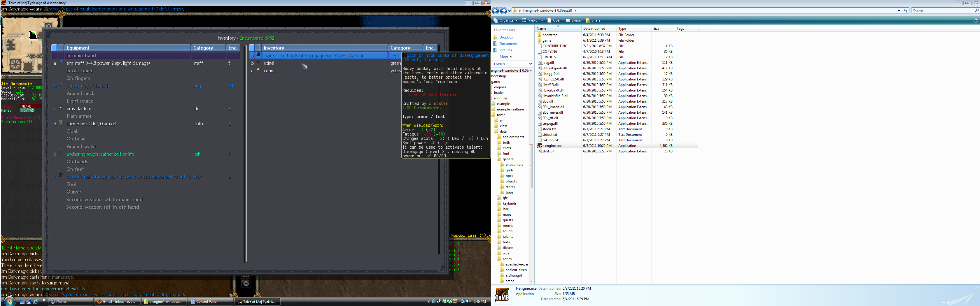The width and height of the screenshot is (980, 306).
Task: Open address bar history dropdown arrow
Action: tap(899, 11)
